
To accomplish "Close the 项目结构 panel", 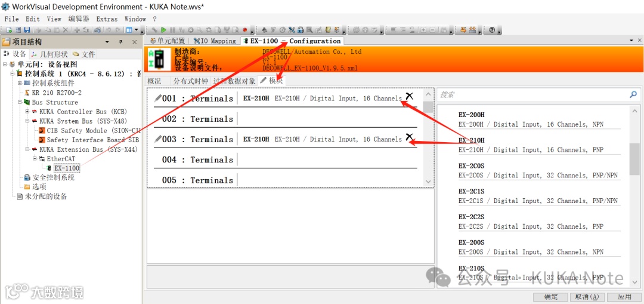I will point(134,42).
